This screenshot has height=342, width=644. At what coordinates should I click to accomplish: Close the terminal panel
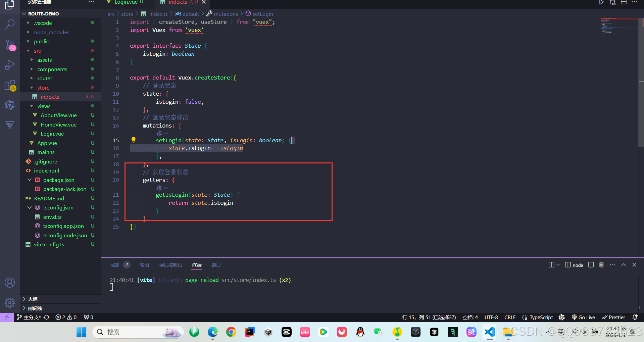[634, 265]
